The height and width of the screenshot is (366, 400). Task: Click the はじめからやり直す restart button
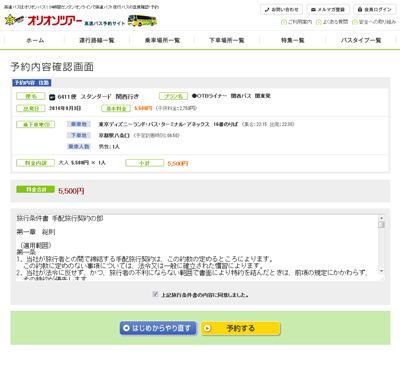point(158,328)
